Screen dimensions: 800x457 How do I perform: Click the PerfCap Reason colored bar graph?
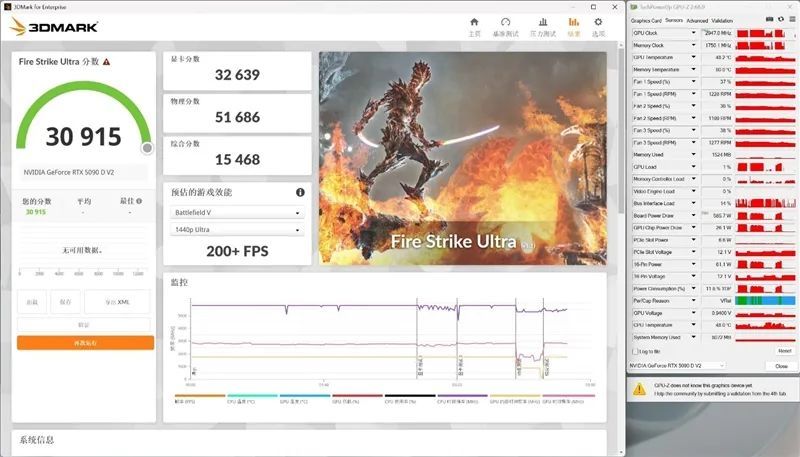tap(765, 300)
